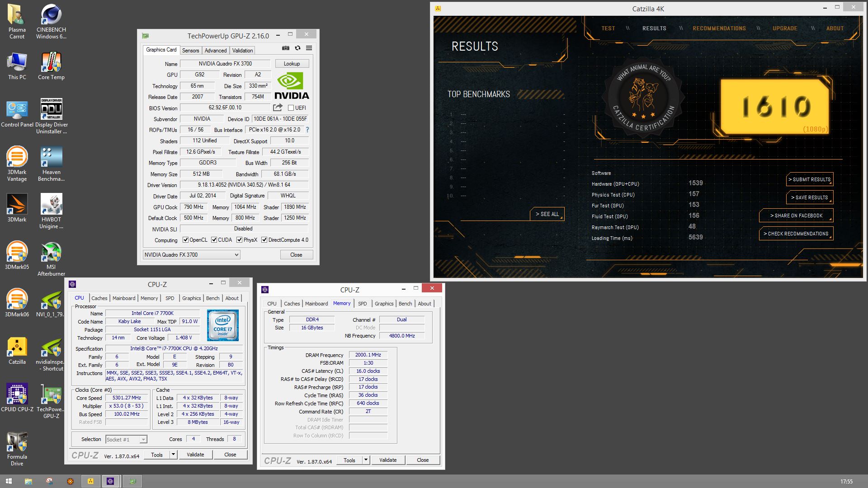Click SAVE RESULTS in Catzilla
This screenshot has height=488, width=868.
810,197
